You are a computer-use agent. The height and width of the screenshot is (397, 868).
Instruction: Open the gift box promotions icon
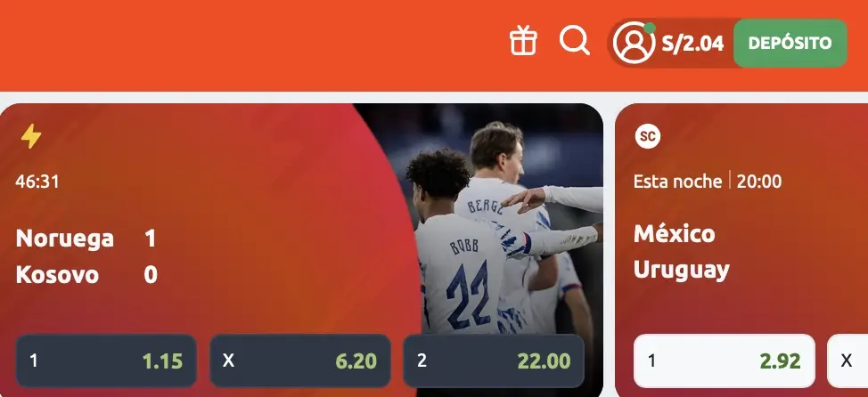[x=523, y=41]
